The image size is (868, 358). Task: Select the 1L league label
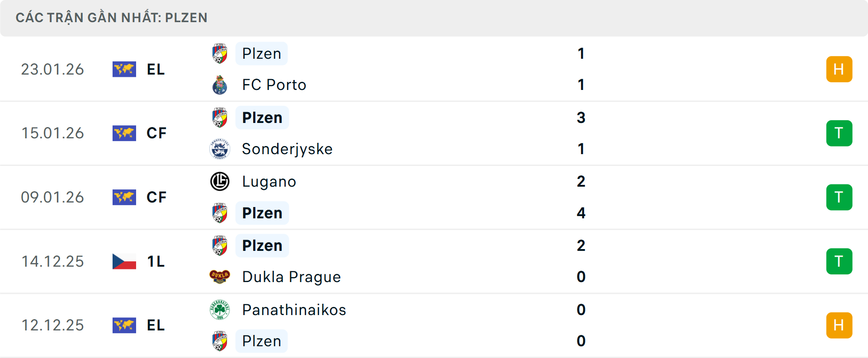click(156, 261)
